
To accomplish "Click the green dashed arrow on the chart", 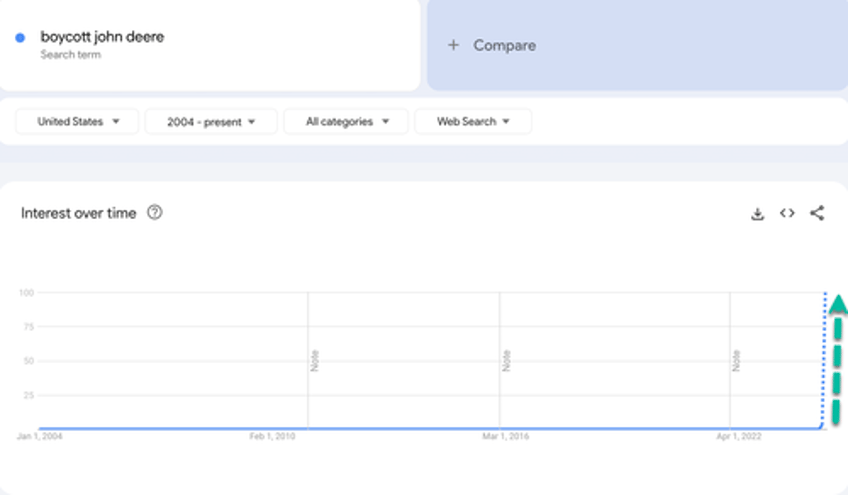I will 837,360.
